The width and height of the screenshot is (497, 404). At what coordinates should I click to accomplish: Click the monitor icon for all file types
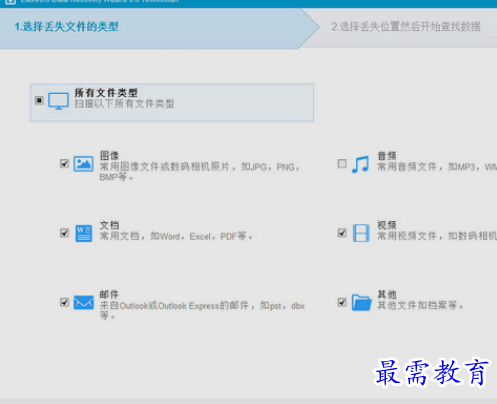point(58,101)
